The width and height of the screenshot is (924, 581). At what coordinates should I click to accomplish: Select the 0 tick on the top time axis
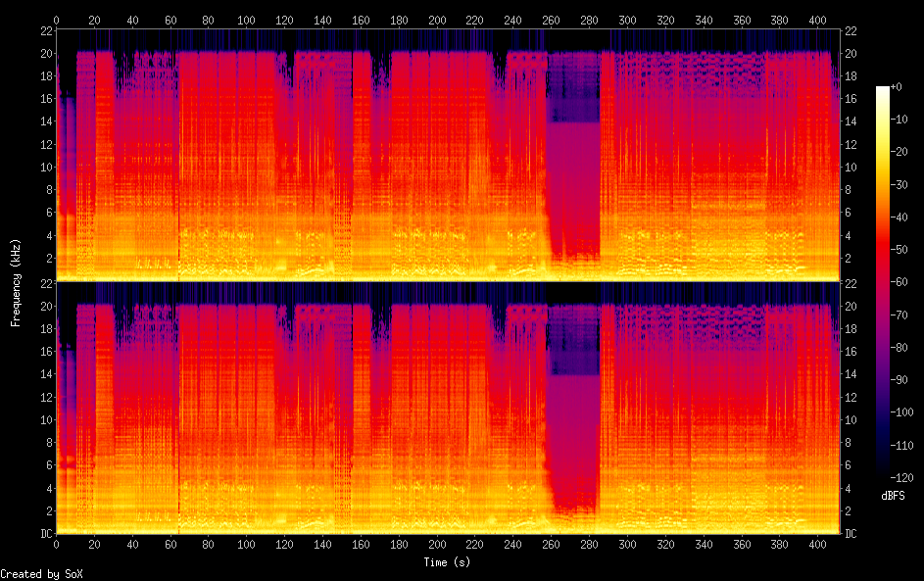[56, 19]
